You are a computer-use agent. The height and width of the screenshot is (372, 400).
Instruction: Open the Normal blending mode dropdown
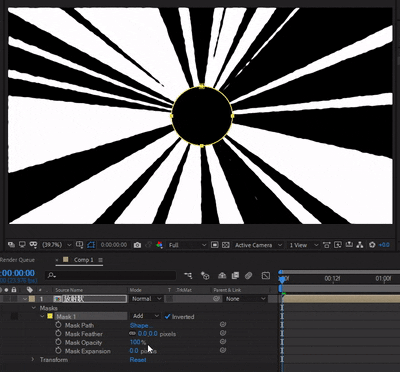coord(146,299)
